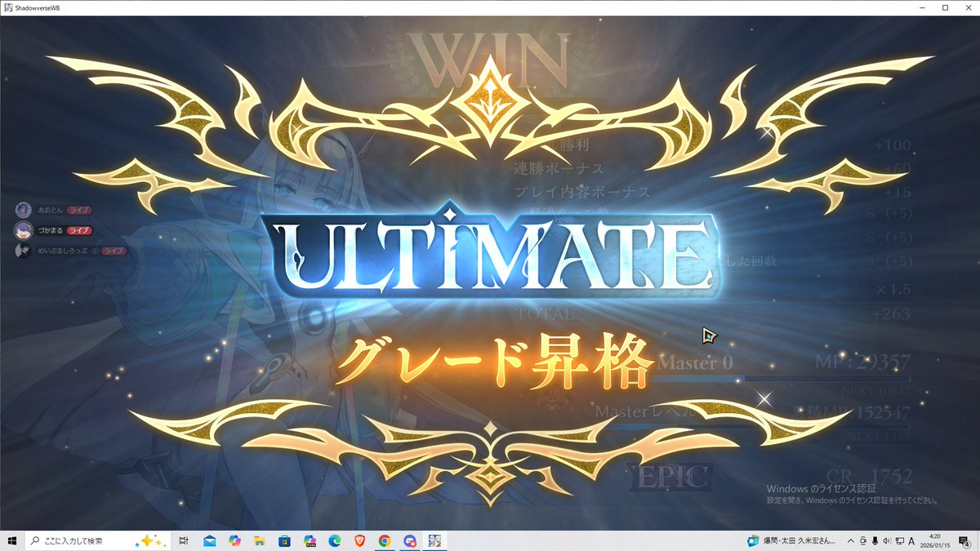Click the ライブ badge next to めいぷるしろっぷ

point(114,251)
